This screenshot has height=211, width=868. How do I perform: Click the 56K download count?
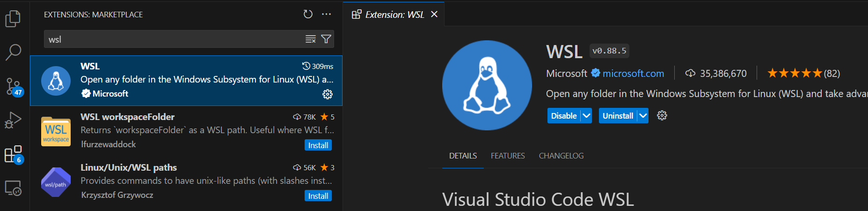pos(305,167)
